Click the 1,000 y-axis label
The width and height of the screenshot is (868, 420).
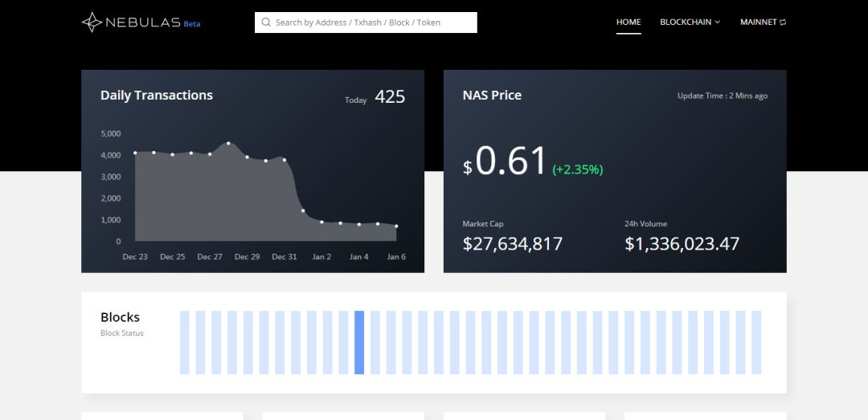[x=111, y=220]
